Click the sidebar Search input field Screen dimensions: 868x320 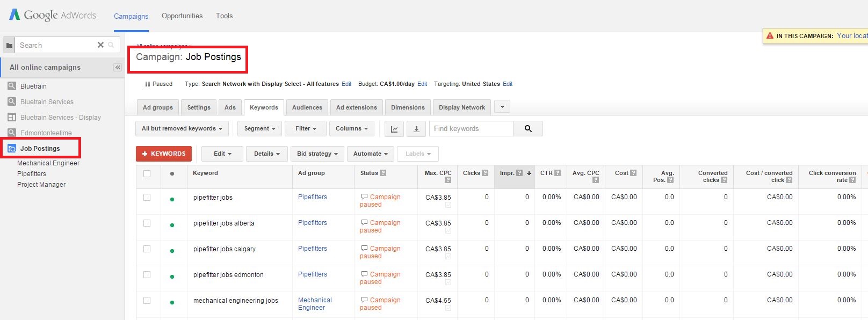click(56, 45)
